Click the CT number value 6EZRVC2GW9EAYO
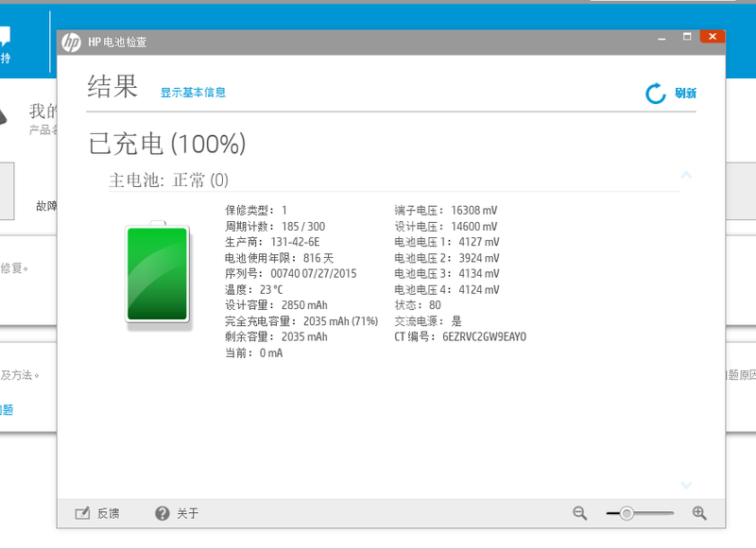 484,336
